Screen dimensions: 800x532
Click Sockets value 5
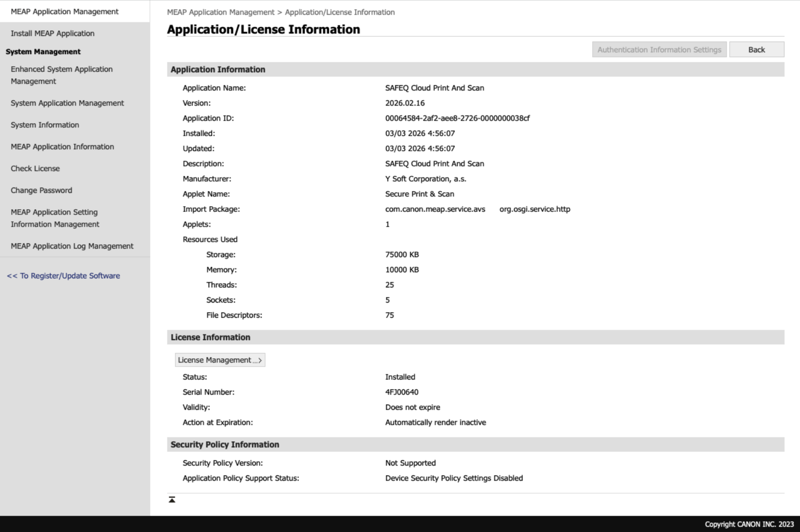tap(387, 300)
